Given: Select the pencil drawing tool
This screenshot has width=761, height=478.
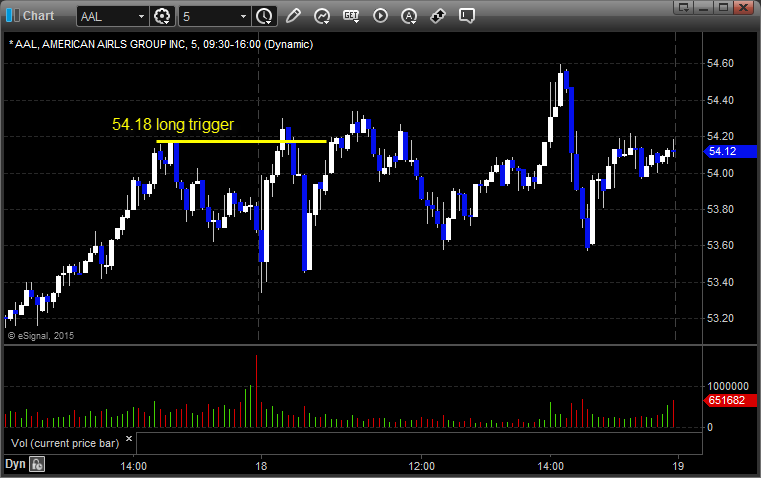Looking at the screenshot, I should (293, 16).
